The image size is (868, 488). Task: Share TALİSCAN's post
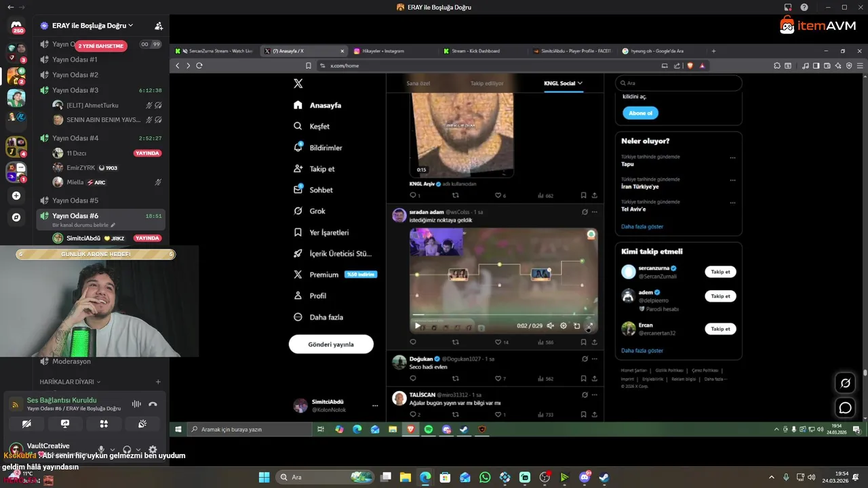click(x=595, y=414)
